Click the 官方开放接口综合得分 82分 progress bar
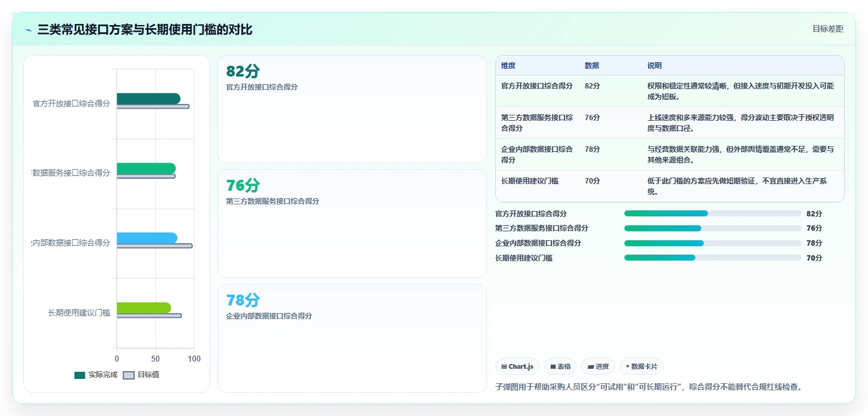Image resolution: width=868 pixels, height=416 pixels. tap(713, 213)
